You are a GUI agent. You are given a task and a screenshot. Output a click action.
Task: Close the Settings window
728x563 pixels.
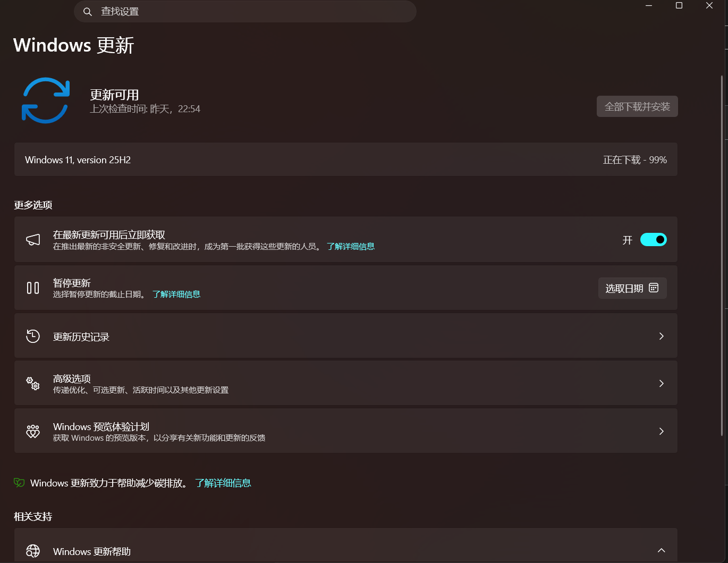coord(709,6)
